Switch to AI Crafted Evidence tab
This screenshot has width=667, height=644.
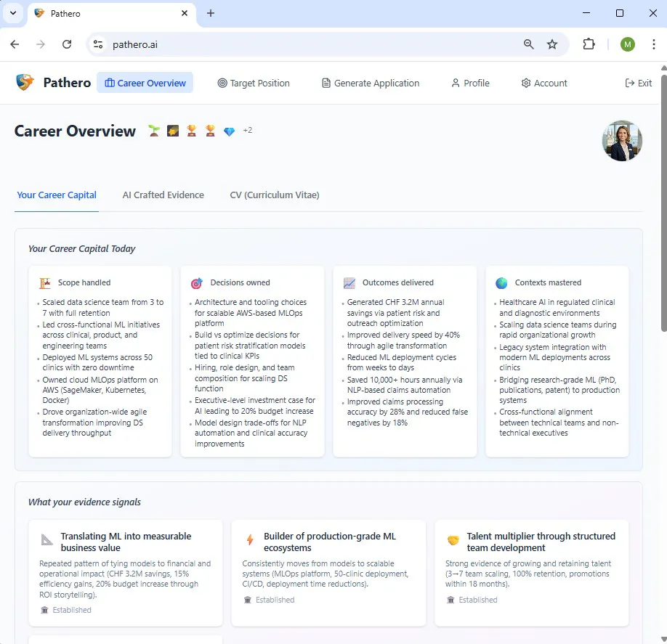point(163,195)
